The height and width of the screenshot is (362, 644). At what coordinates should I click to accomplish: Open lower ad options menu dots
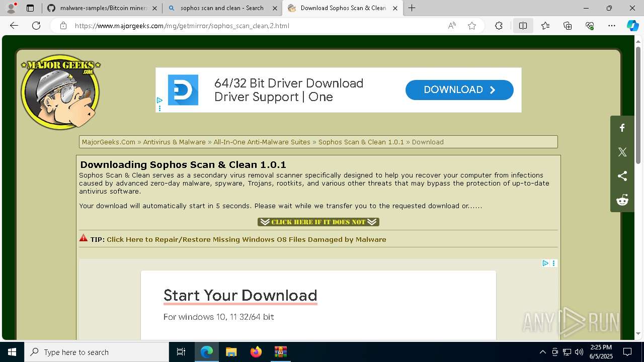554,263
